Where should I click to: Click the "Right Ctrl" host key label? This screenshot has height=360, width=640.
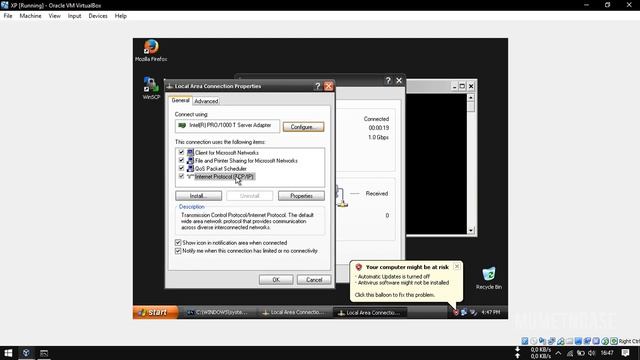[629, 341]
